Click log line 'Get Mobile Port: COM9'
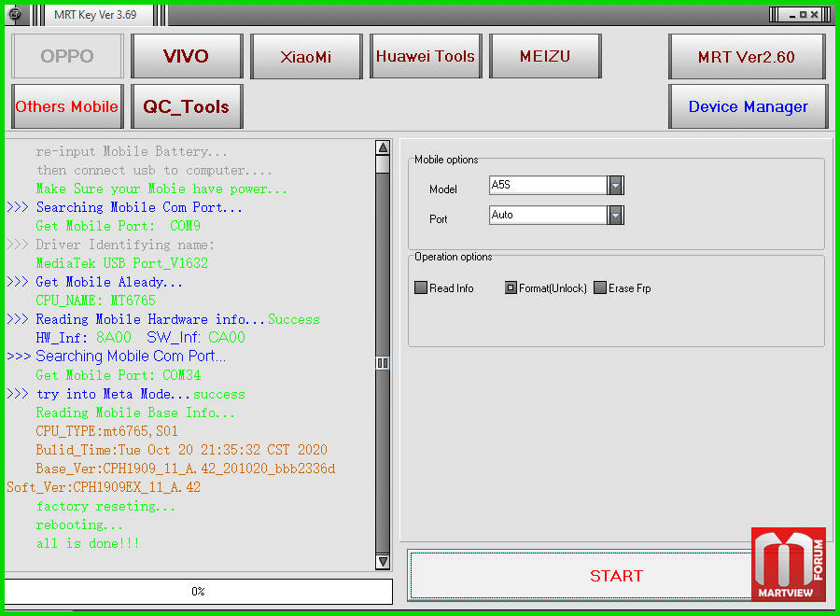840x616 pixels. [118, 226]
